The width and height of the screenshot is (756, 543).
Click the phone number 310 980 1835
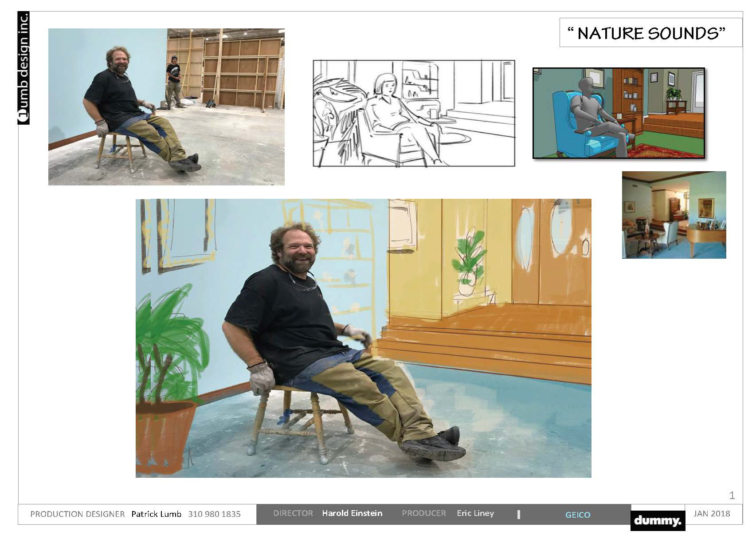[x=214, y=514]
